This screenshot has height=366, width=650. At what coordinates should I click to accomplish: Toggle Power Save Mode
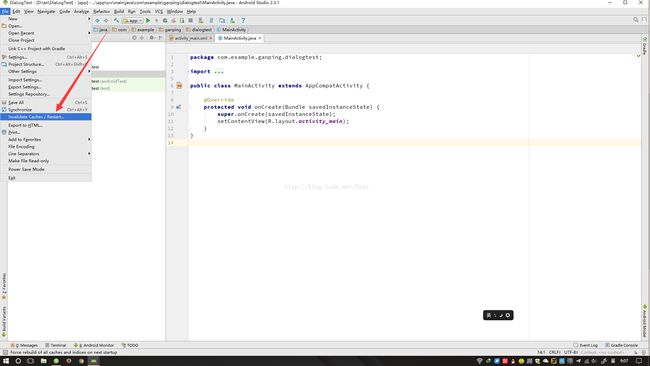point(46,169)
